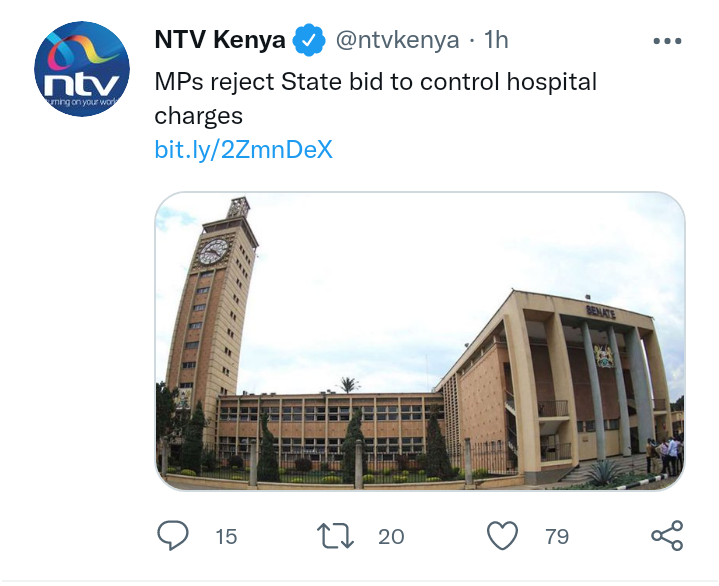The height and width of the screenshot is (586, 719).
Task: Click the share icon
Action: tap(667, 536)
